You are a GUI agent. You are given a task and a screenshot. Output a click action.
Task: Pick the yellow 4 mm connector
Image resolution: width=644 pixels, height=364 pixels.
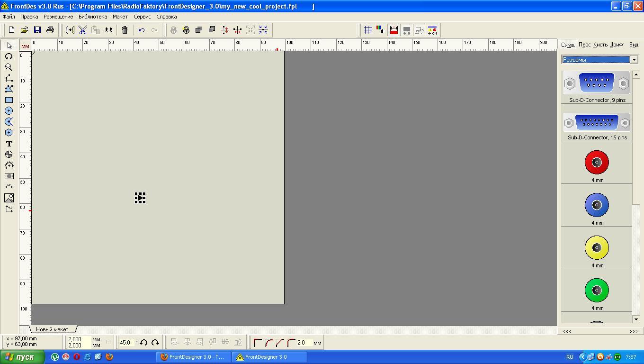point(597,247)
